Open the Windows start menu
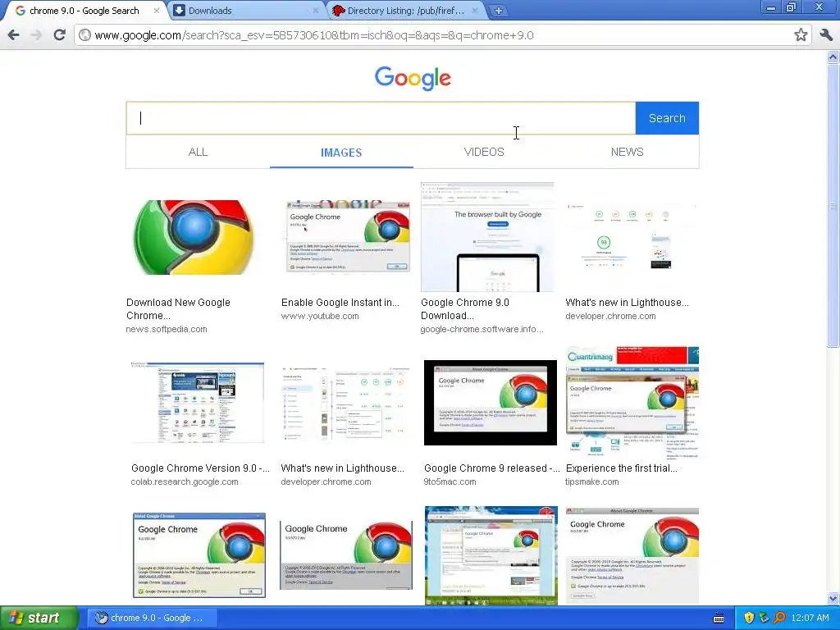 point(39,618)
